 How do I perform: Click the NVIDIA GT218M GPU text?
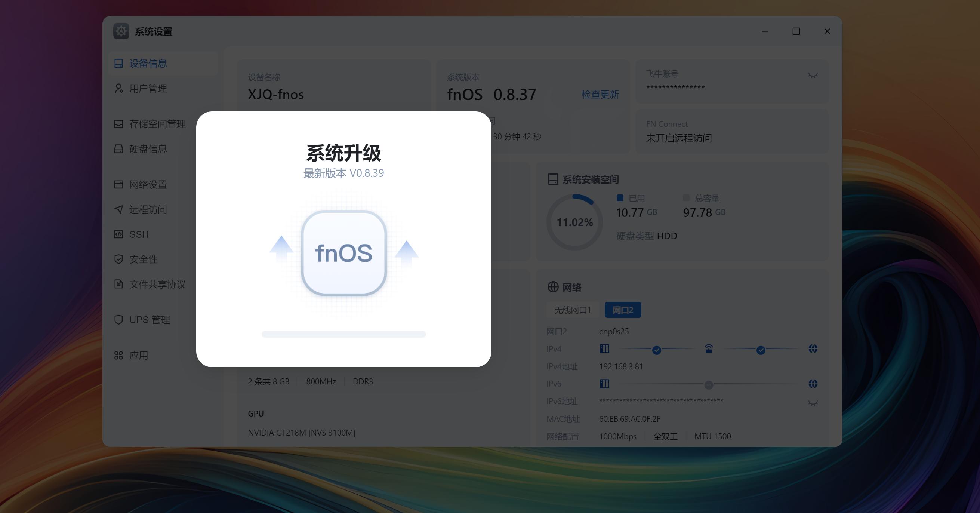(x=301, y=433)
